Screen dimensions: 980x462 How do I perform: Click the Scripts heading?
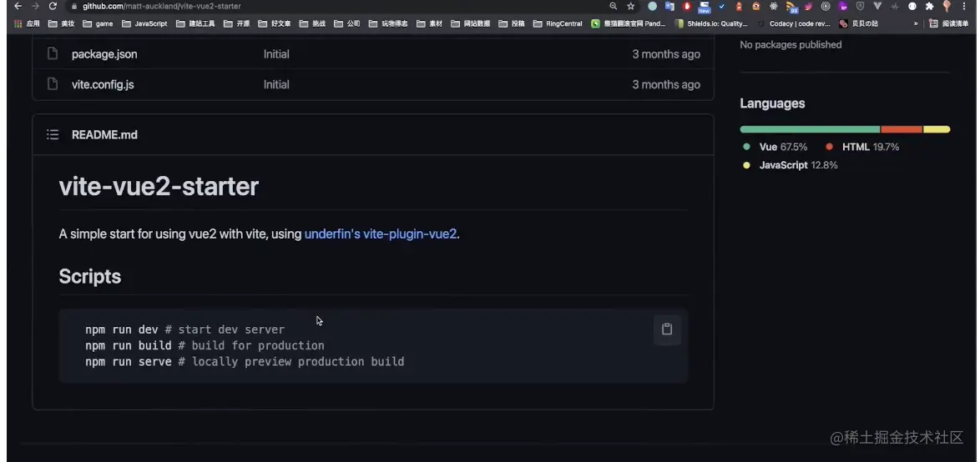(x=90, y=276)
